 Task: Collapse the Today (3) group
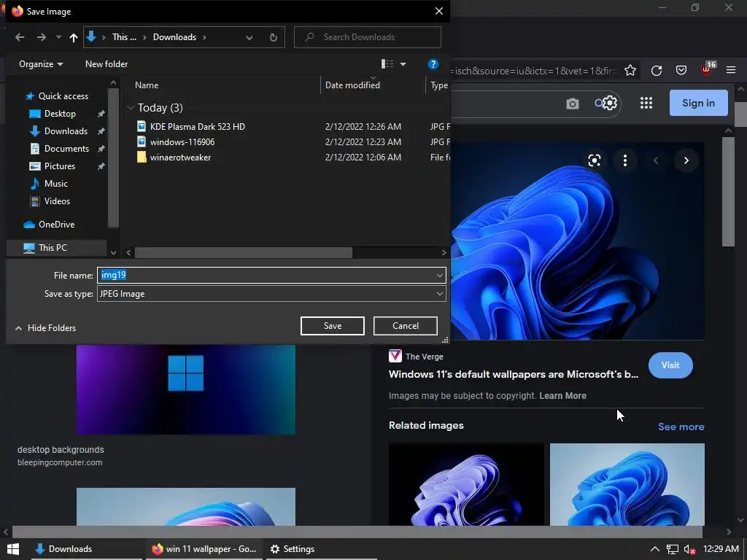tap(131, 108)
